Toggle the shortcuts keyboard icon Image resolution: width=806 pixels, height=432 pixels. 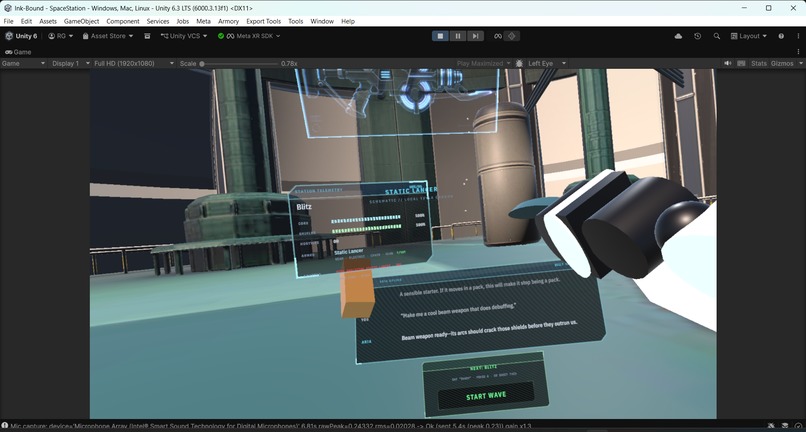coord(741,63)
